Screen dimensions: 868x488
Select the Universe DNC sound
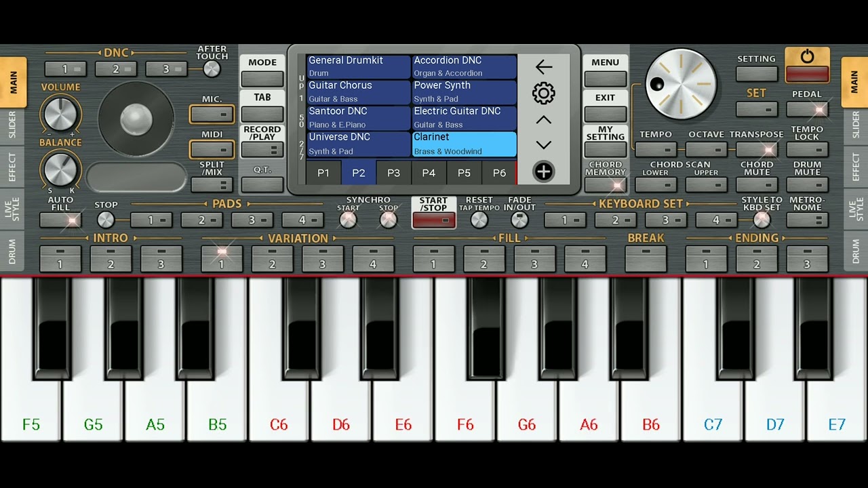click(x=358, y=144)
